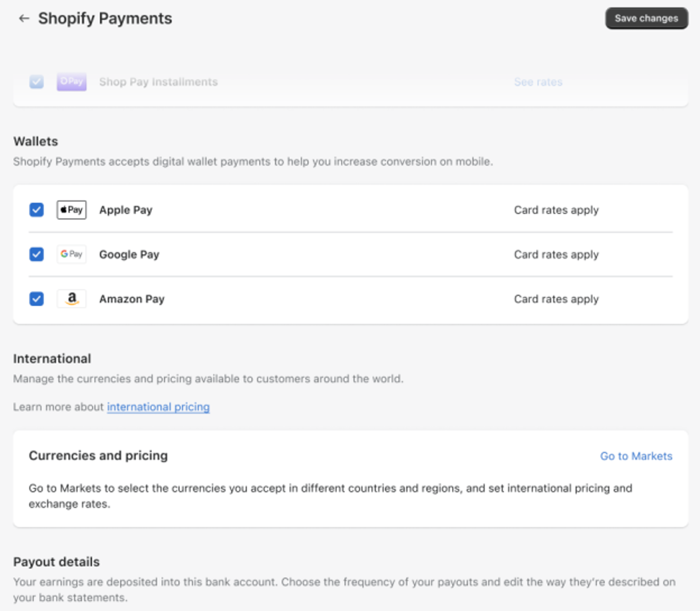The image size is (700, 611).
Task: Click the Apple Pay logo icon
Action: 71,210
